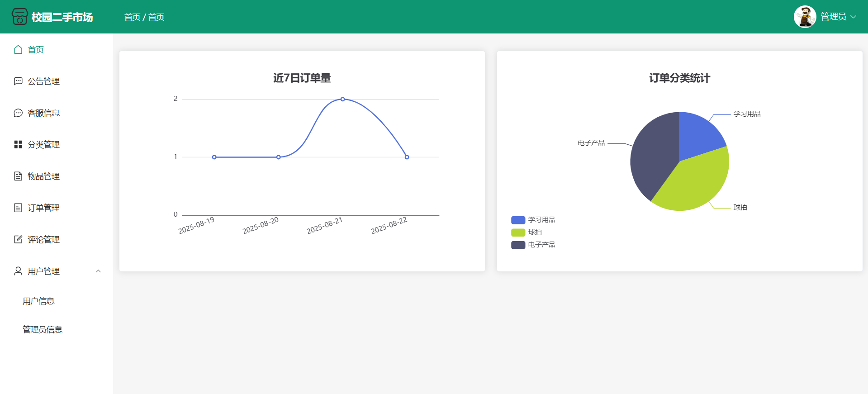Image resolution: width=868 pixels, height=394 pixels.
Task: Click the 球拍 legend label
Action: [x=535, y=232]
